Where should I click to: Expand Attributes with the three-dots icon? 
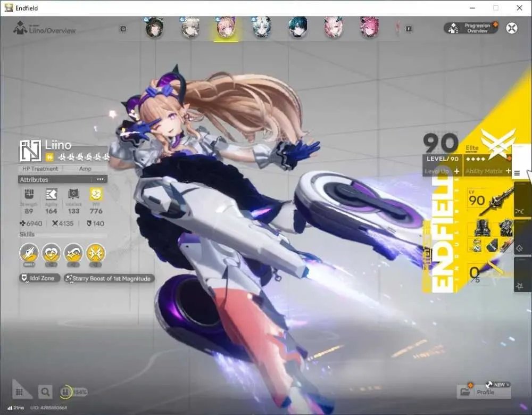100,179
